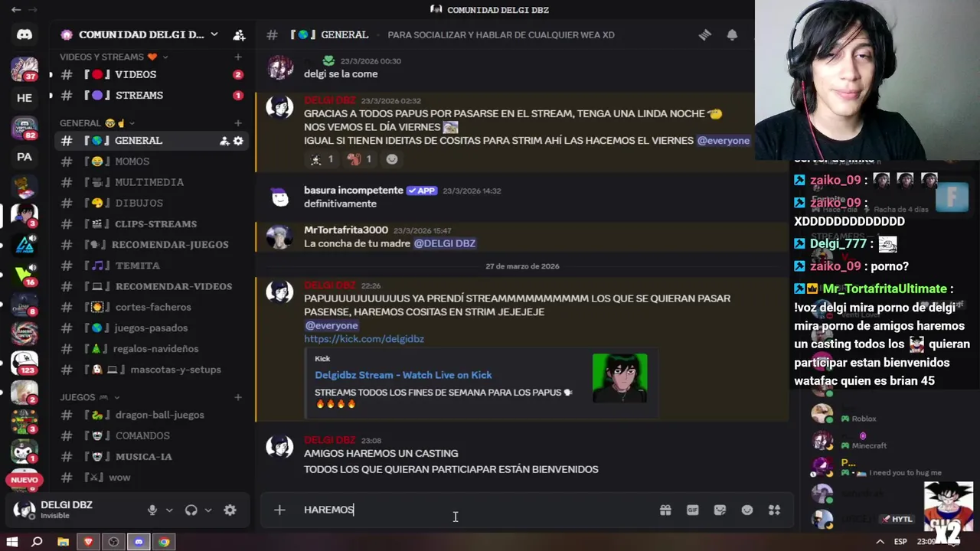Open the apps launcher icon in message bar
The image size is (980, 551).
pos(775,510)
